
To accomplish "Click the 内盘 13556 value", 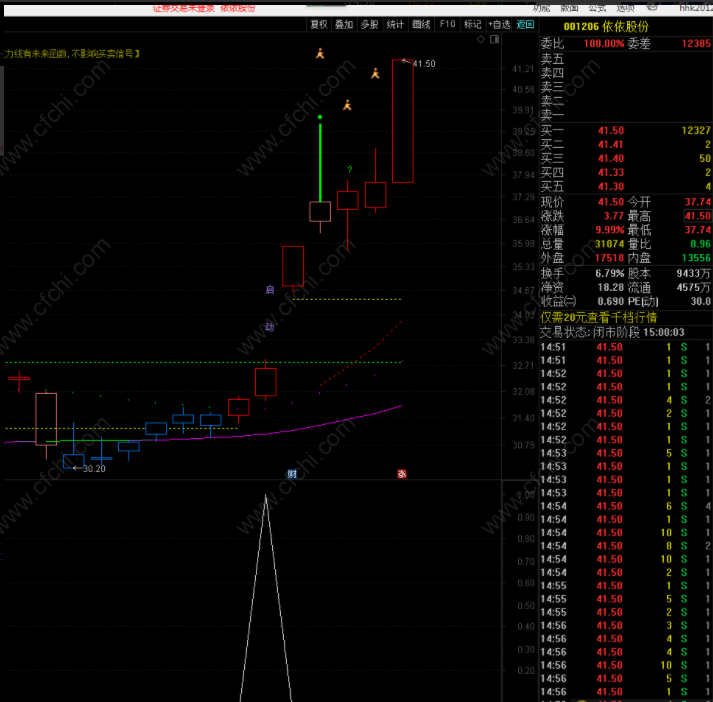I will [x=696, y=258].
